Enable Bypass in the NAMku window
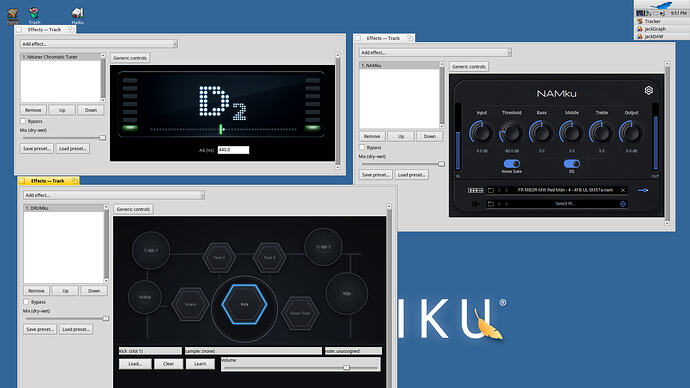Image resolution: width=690 pixels, height=388 pixels. point(362,147)
